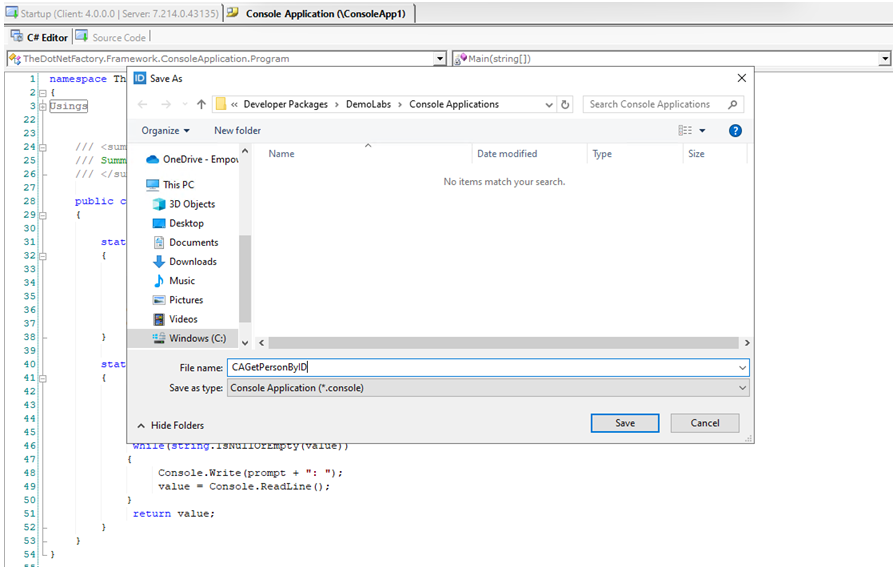Click the File name input field
This screenshot has height=577, width=895.
pos(482,368)
